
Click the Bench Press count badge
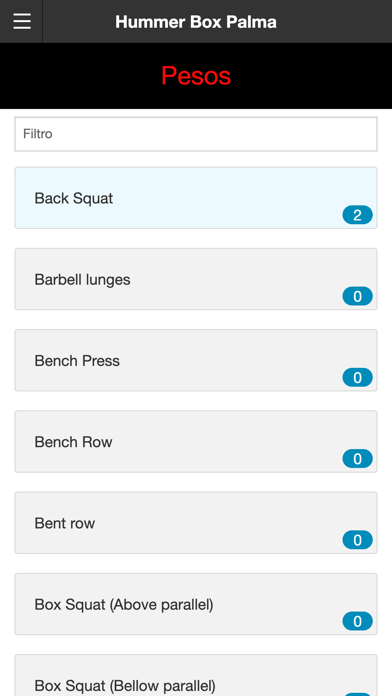coord(357,378)
